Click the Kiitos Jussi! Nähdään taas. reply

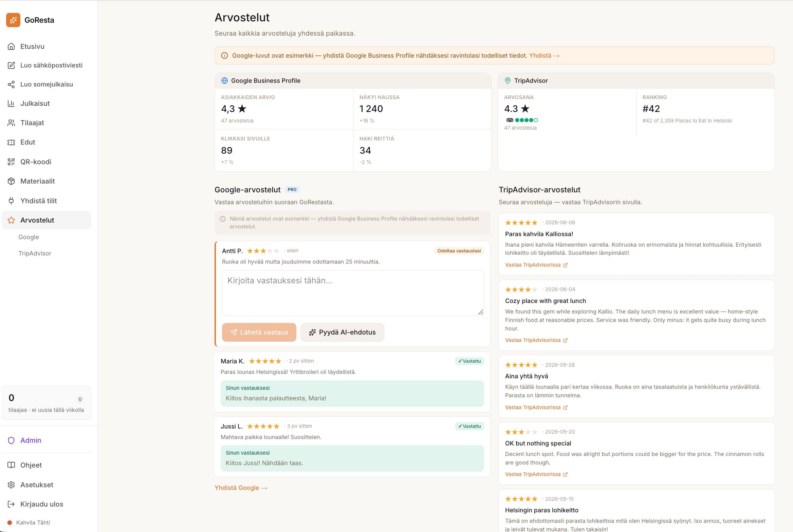pyautogui.click(x=264, y=463)
